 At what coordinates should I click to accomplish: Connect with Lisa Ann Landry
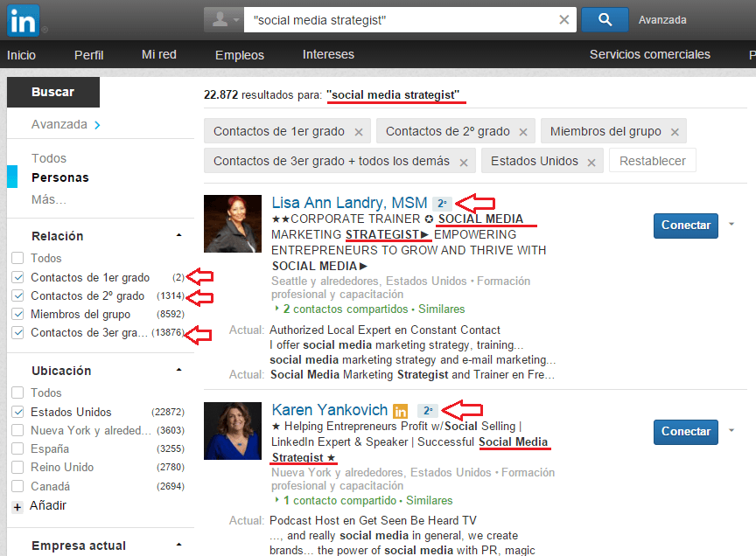686,226
